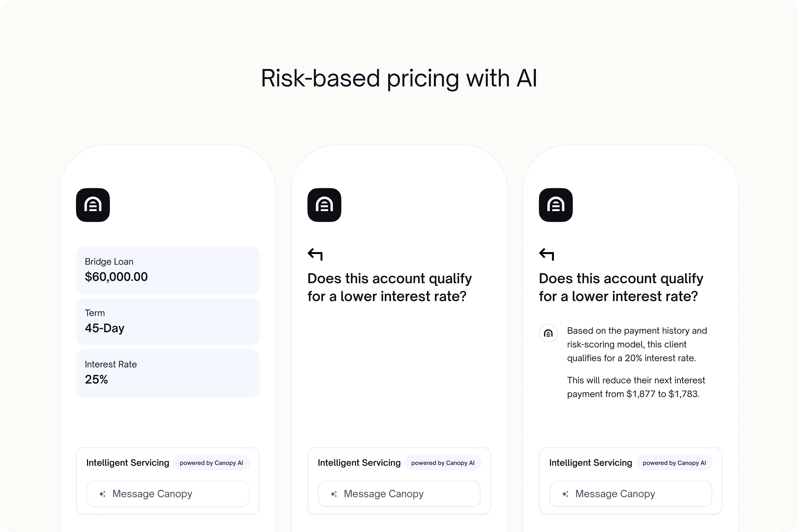Click the back arrow in the middle panel
798x532 pixels.
[315, 254]
